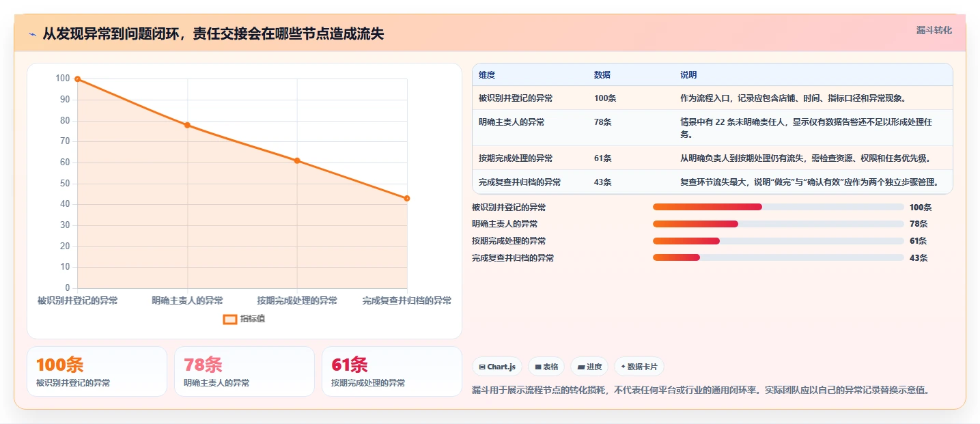Image resolution: width=980 pixels, height=424 pixels.
Task: Click the description starting 情景中有 22 条
Action: click(807, 128)
